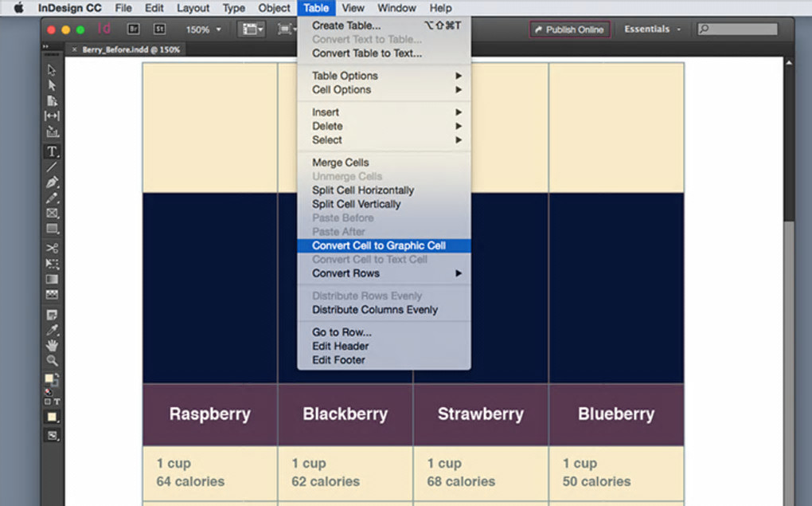Image resolution: width=812 pixels, height=506 pixels.
Task: Select the Line tool
Action: 52,167
